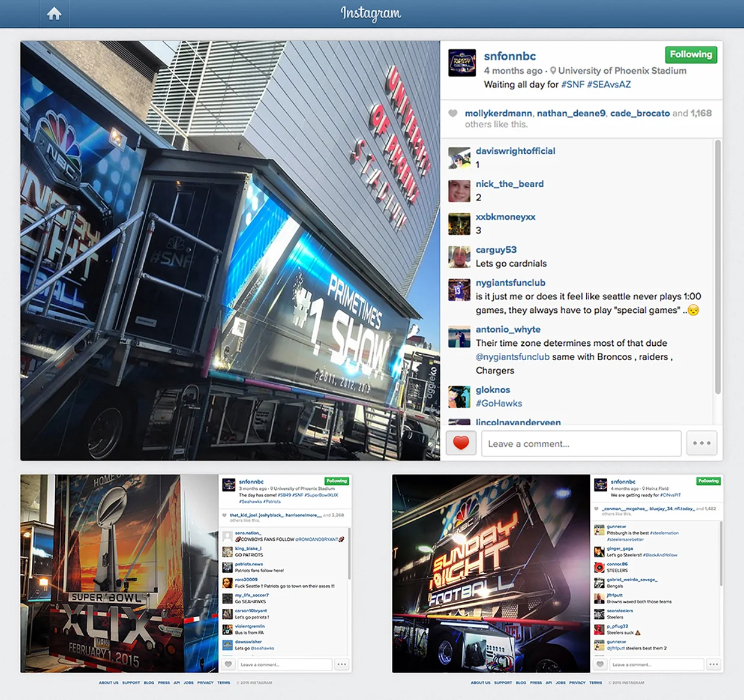Open patriots.news commenter in Super Bowl post
The width and height of the screenshot is (744, 700).
249,564
